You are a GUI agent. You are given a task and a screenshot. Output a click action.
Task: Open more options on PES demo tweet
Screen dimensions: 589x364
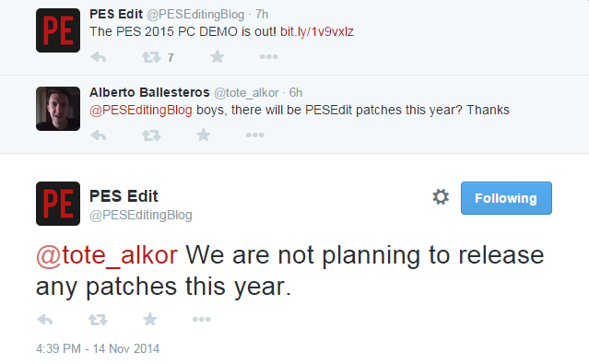pos(268,57)
